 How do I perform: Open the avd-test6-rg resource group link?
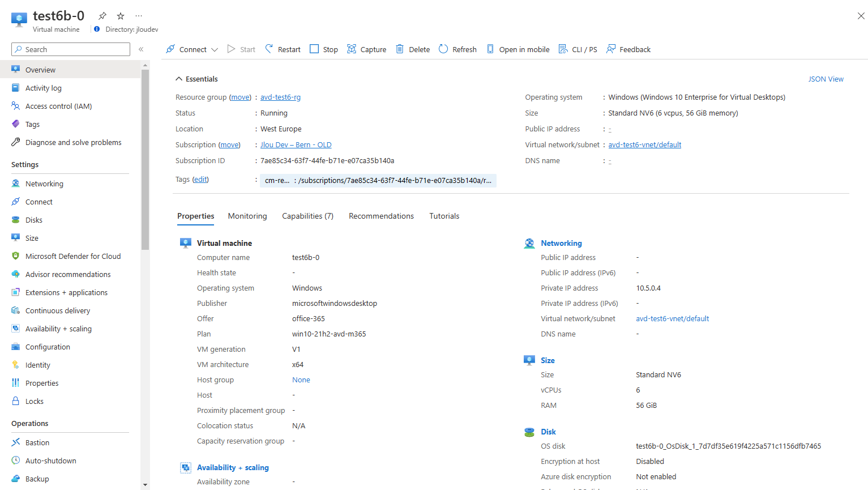coord(280,97)
